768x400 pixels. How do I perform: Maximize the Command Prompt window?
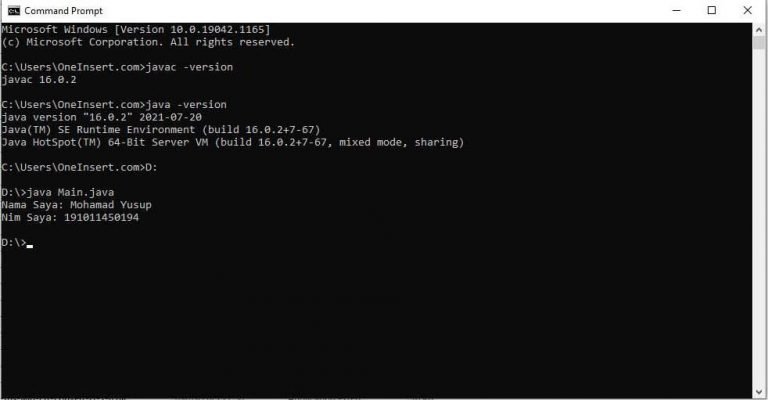(x=712, y=10)
